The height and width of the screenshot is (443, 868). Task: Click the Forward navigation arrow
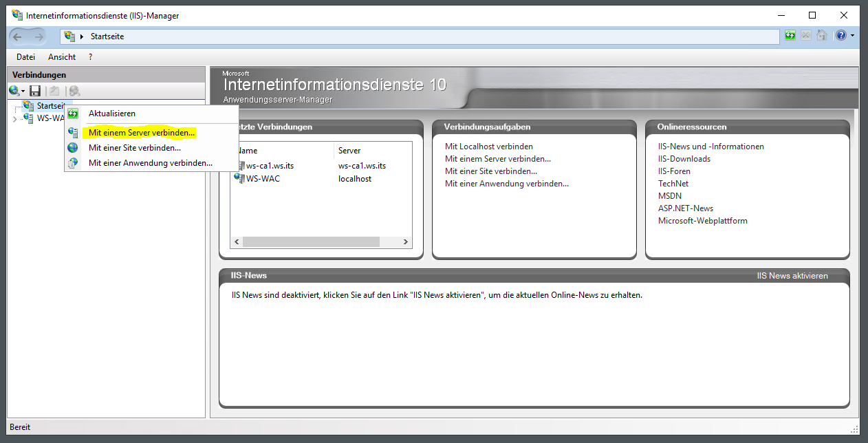[39, 36]
